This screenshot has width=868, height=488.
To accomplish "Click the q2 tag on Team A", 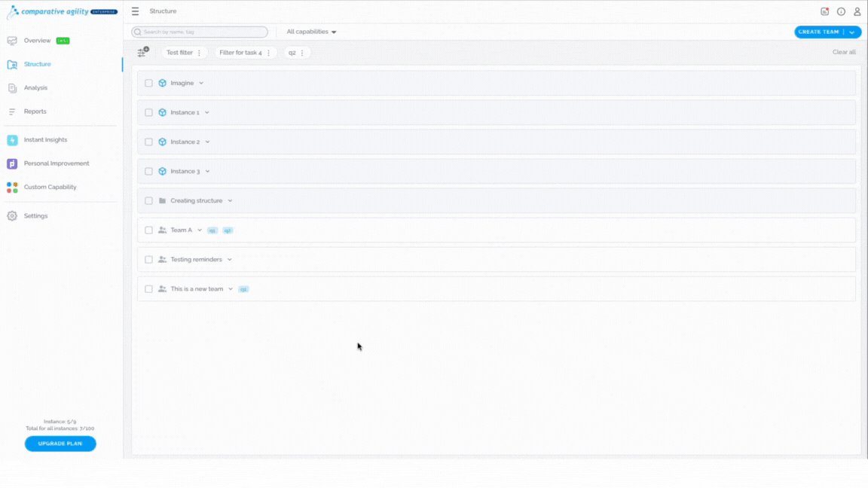I will click(228, 230).
